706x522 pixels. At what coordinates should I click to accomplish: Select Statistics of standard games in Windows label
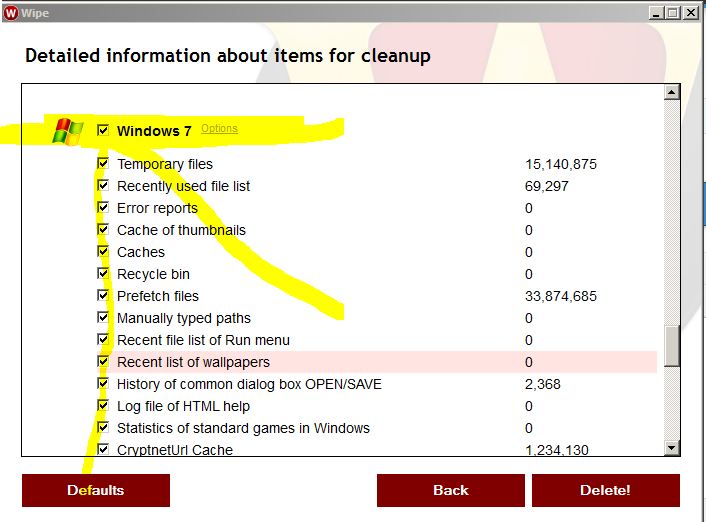pyautogui.click(x=243, y=428)
